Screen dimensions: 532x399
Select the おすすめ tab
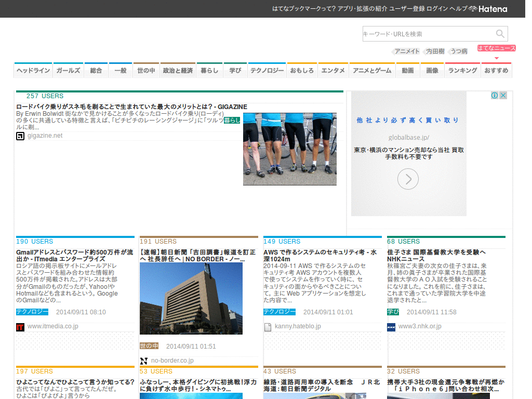click(x=496, y=70)
